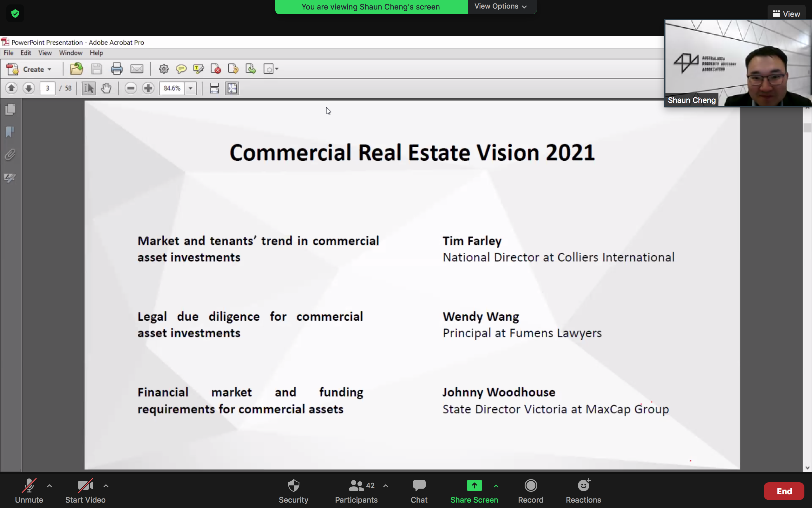Click the document vertical scrollbar thumb
Image resolution: width=812 pixels, height=508 pixels.
tap(807, 128)
